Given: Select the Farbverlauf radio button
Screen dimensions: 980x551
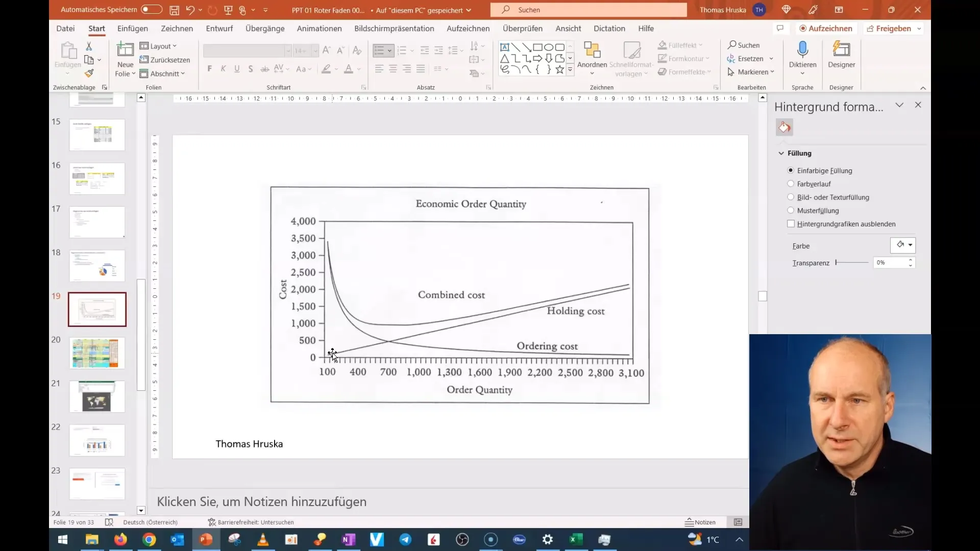Looking at the screenshot, I should point(791,183).
